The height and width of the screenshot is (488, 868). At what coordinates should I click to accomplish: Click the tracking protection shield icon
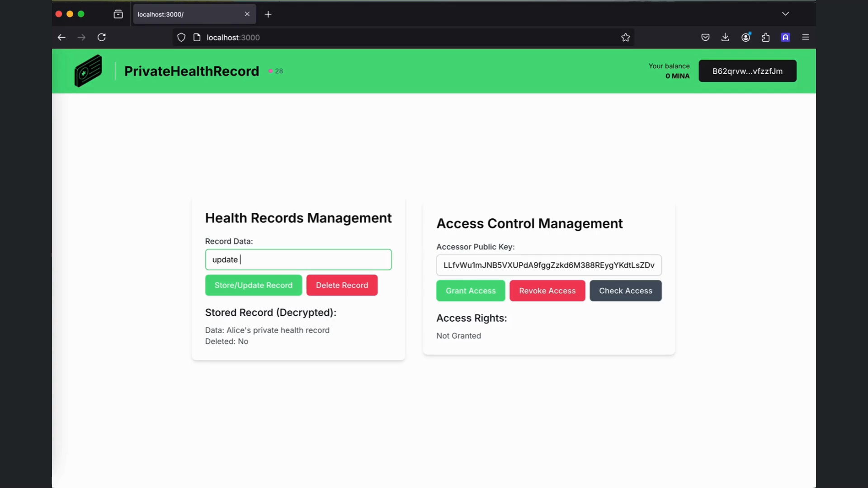pyautogui.click(x=181, y=38)
